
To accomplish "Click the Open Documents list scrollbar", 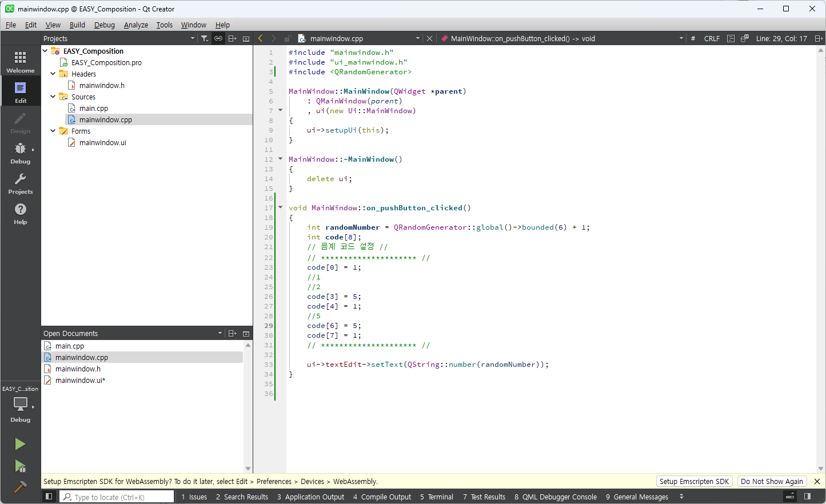I will (248, 407).
